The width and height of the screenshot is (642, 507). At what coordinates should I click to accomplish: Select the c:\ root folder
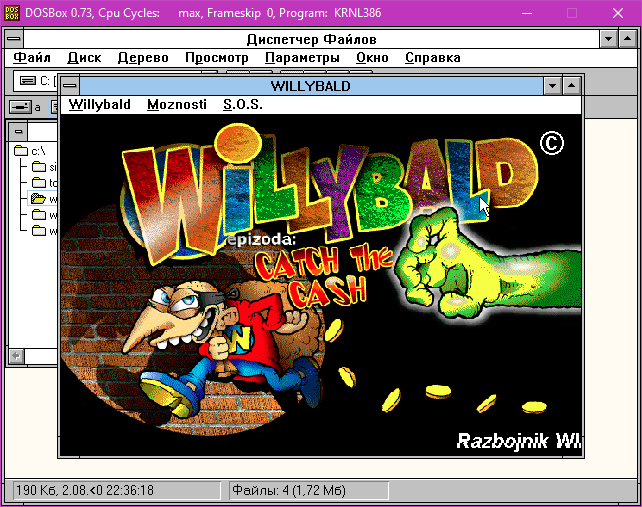(x=29, y=151)
